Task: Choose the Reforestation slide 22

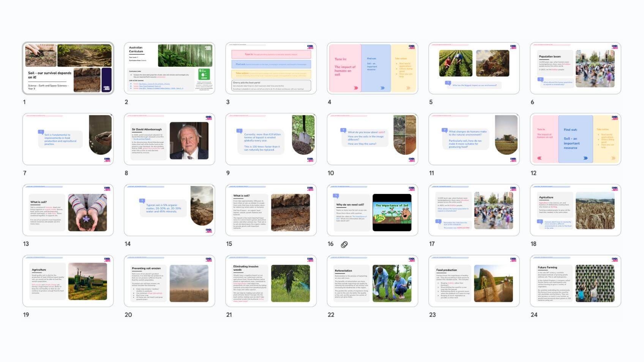Action: (372, 281)
